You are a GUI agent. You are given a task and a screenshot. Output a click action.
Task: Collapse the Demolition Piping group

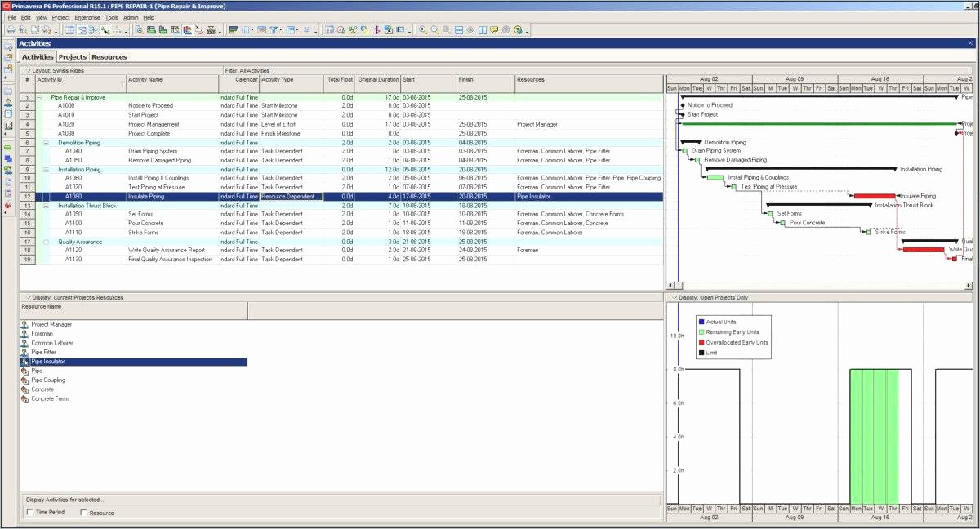tap(47, 142)
